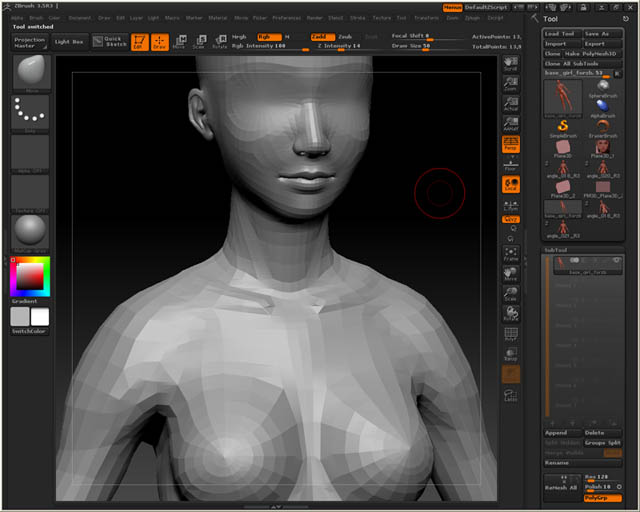Open the current brush selector thumbnail

pos(31,73)
